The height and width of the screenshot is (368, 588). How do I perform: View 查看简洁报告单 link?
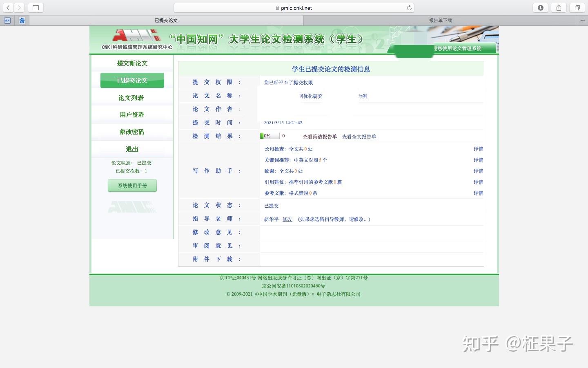[x=320, y=137]
